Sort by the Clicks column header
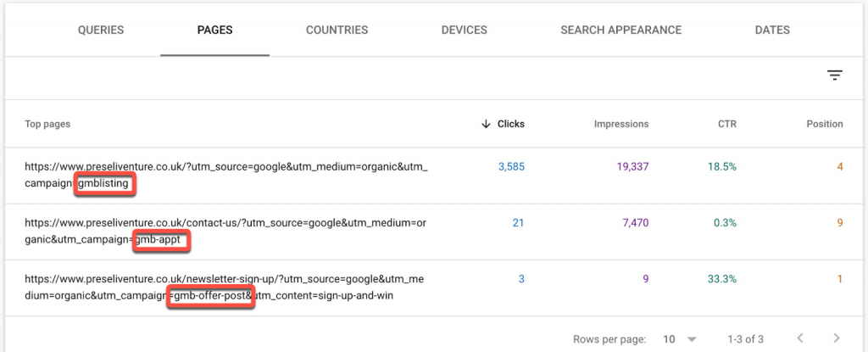 (x=511, y=124)
